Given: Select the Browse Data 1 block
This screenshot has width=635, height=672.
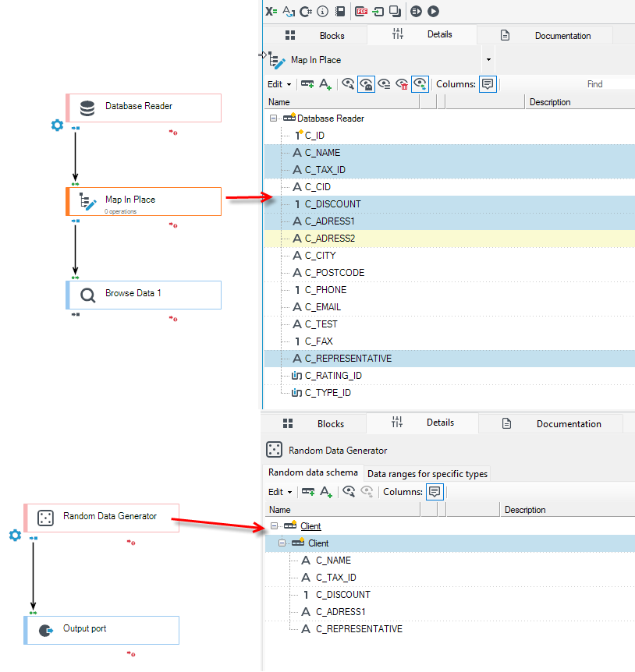Looking at the screenshot, I should pyautogui.click(x=144, y=295).
